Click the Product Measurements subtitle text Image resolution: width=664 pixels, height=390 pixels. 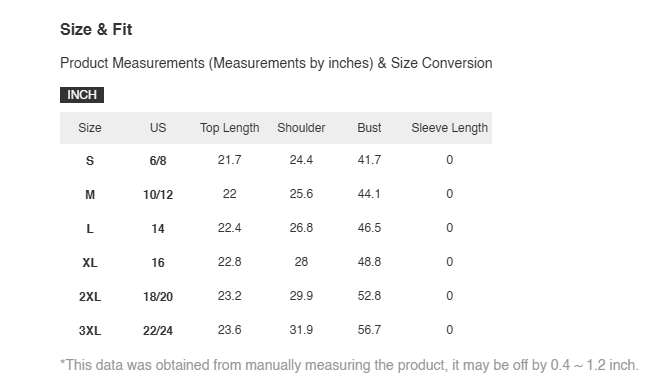click(x=276, y=63)
